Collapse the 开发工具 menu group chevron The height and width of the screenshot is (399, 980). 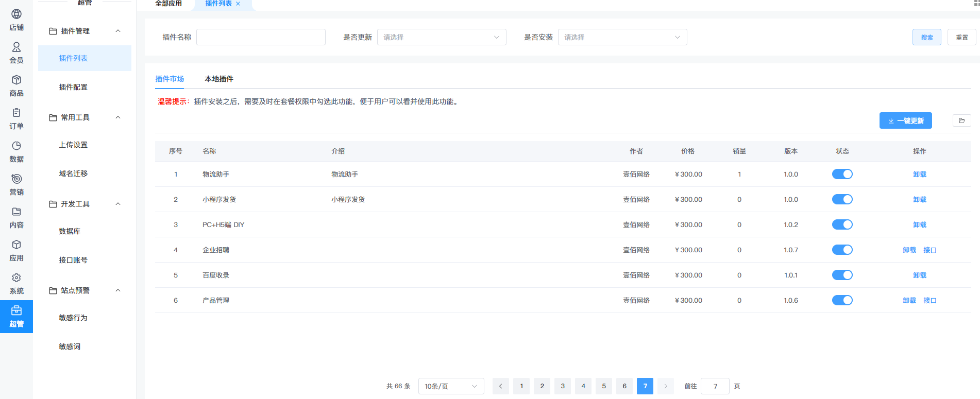click(118, 204)
